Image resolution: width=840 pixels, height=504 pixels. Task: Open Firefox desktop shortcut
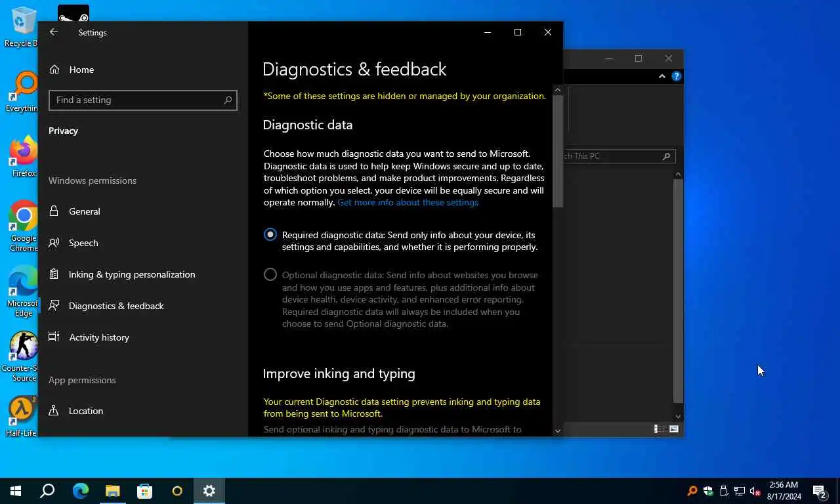(x=24, y=156)
